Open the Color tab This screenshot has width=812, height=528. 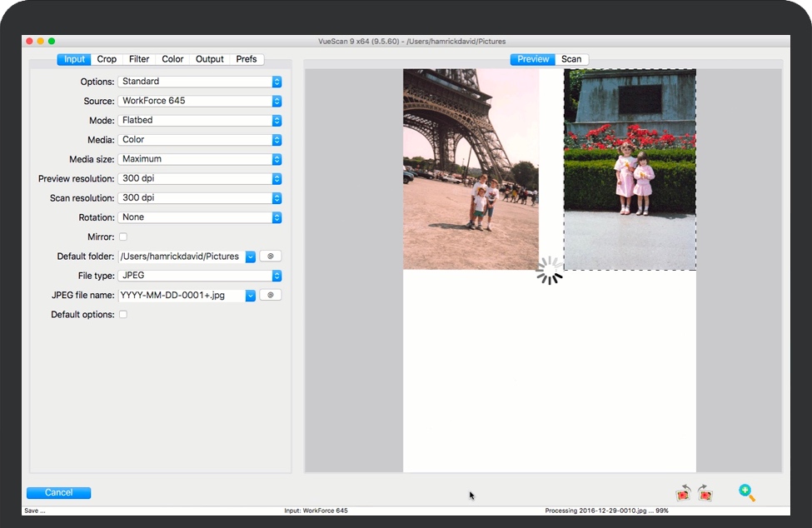tap(172, 59)
